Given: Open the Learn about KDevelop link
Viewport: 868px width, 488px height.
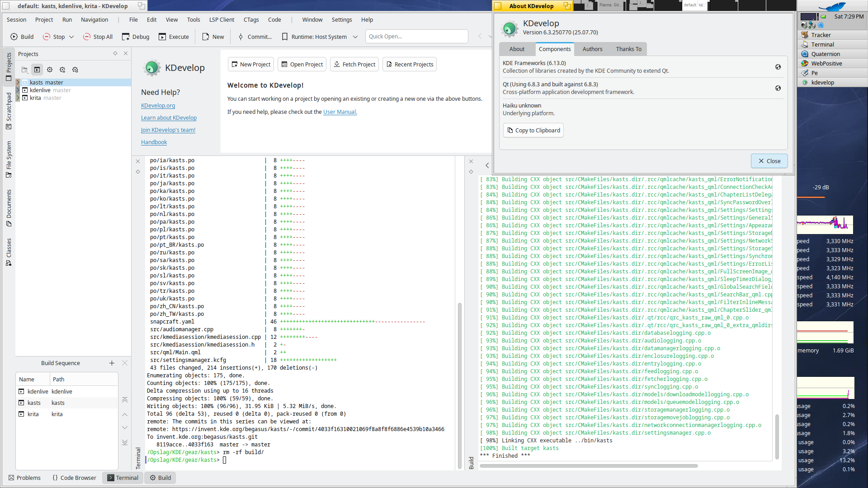Looking at the screenshot, I should pos(169,117).
